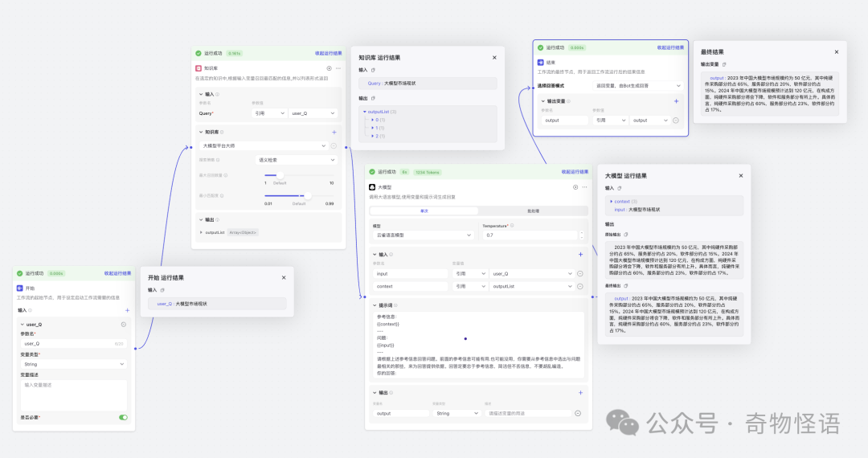868x458 pixels.
Task: Add a new knowledge base with the plus icon
Action: (x=334, y=132)
